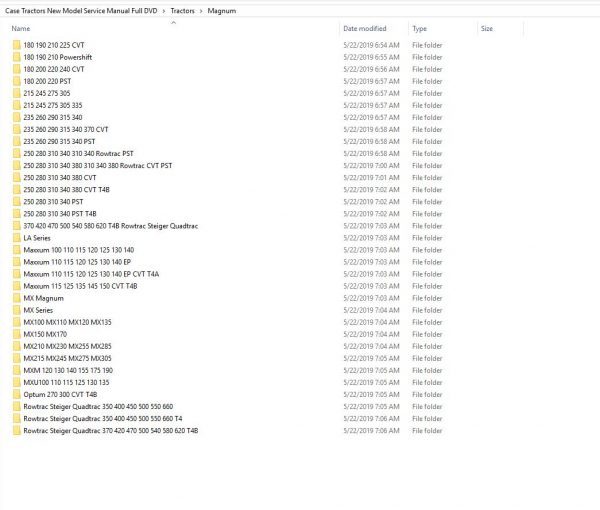Select Rowtrac Steiger Quadtrac 370 420 470 500 540 580 620 T4B

point(111,431)
